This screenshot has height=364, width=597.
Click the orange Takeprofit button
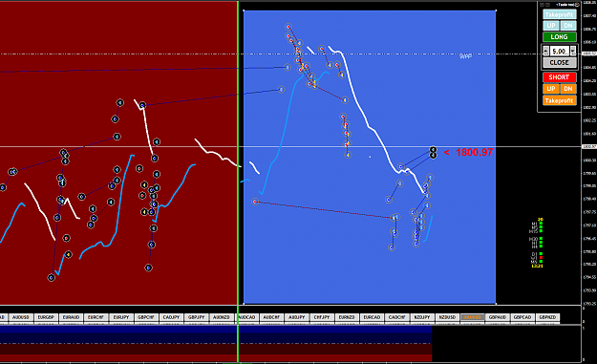point(559,100)
